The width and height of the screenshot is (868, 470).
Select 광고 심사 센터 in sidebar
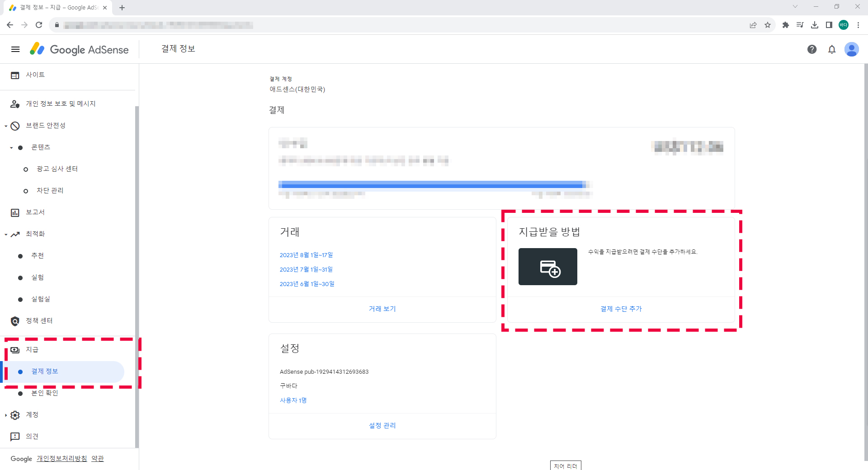tap(57, 169)
